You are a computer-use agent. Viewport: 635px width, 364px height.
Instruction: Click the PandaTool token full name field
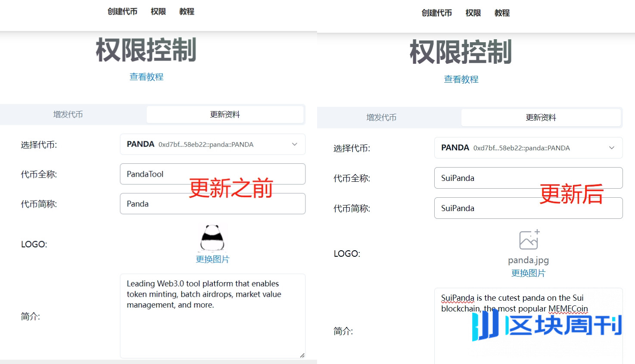coord(213,174)
